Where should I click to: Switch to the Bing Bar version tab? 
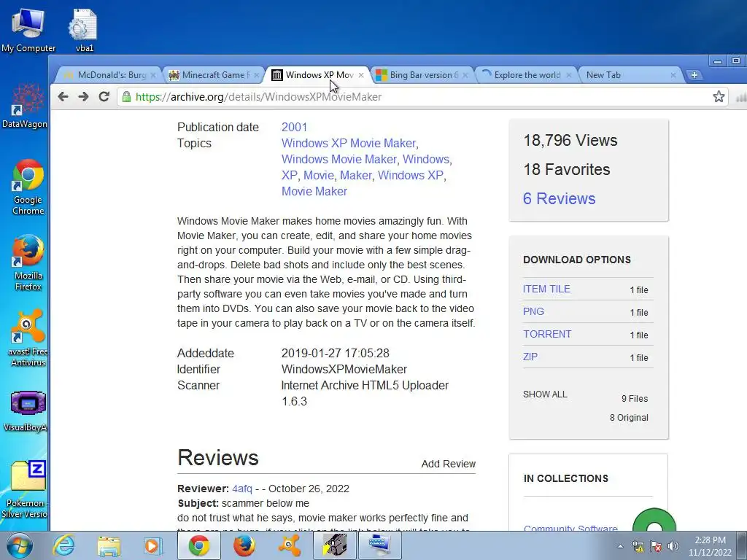coord(422,75)
